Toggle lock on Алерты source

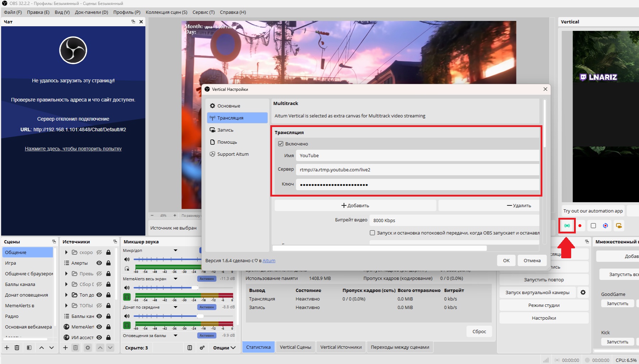pyautogui.click(x=108, y=263)
